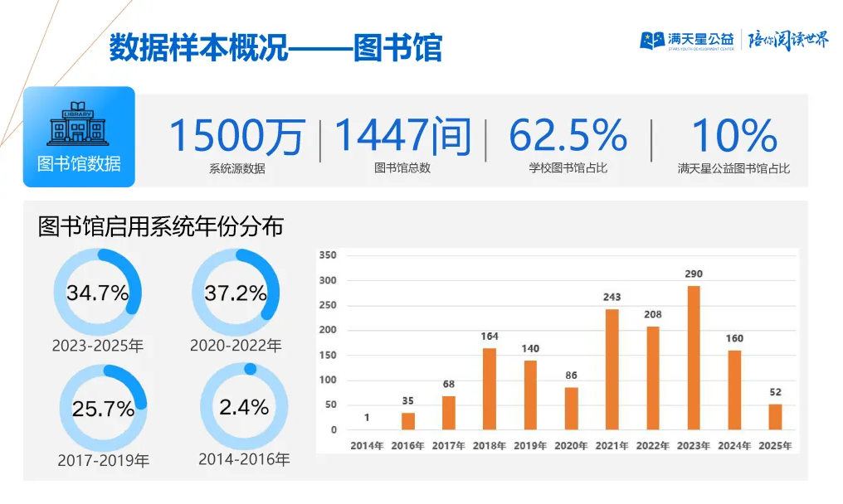Select the 2021年 bar showing 243

tap(612, 369)
